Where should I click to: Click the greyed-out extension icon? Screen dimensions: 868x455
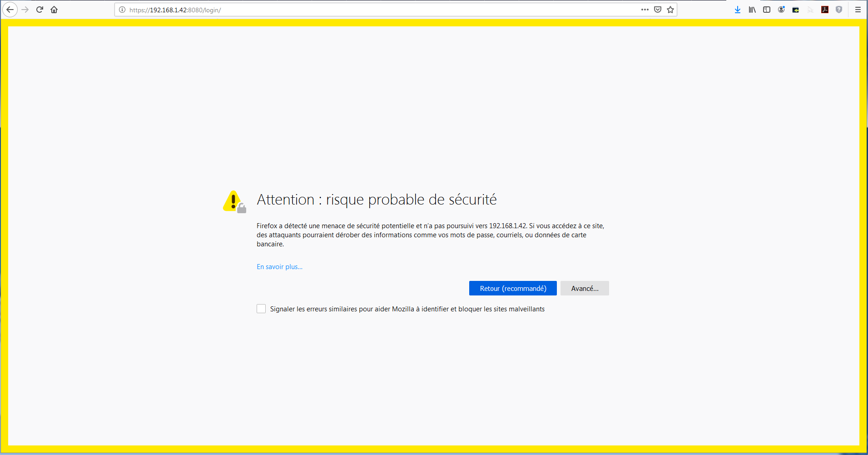(x=810, y=10)
